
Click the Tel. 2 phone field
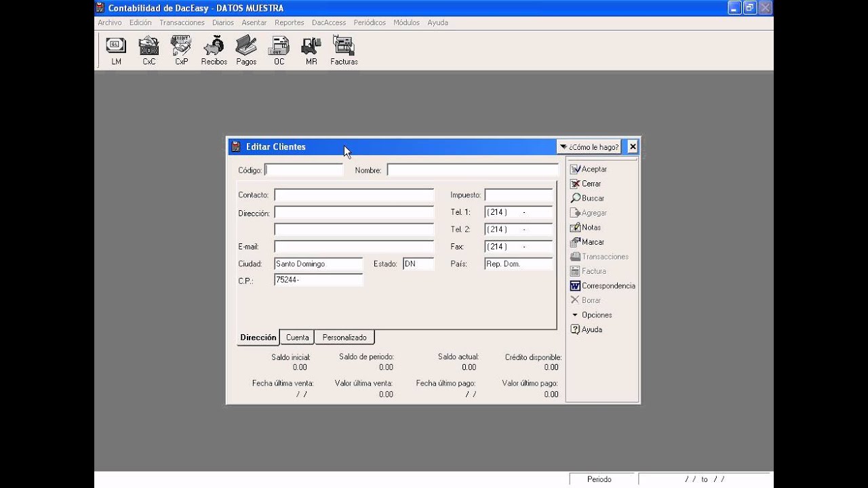pos(519,229)
